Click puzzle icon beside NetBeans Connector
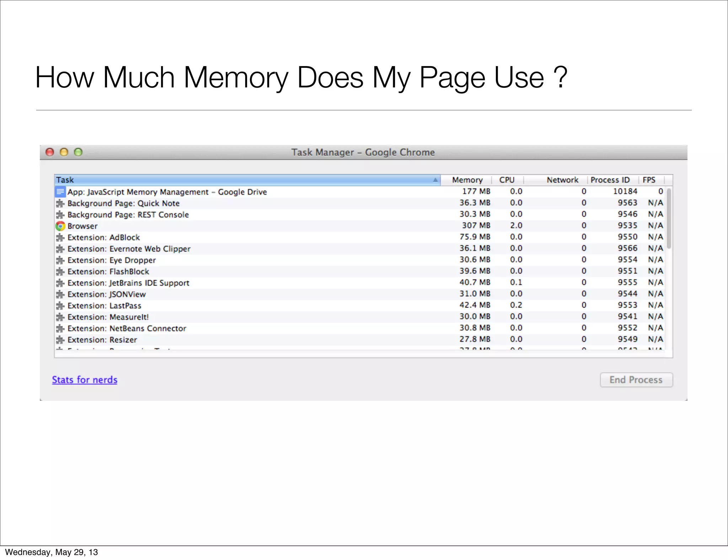 click(60, 328)
